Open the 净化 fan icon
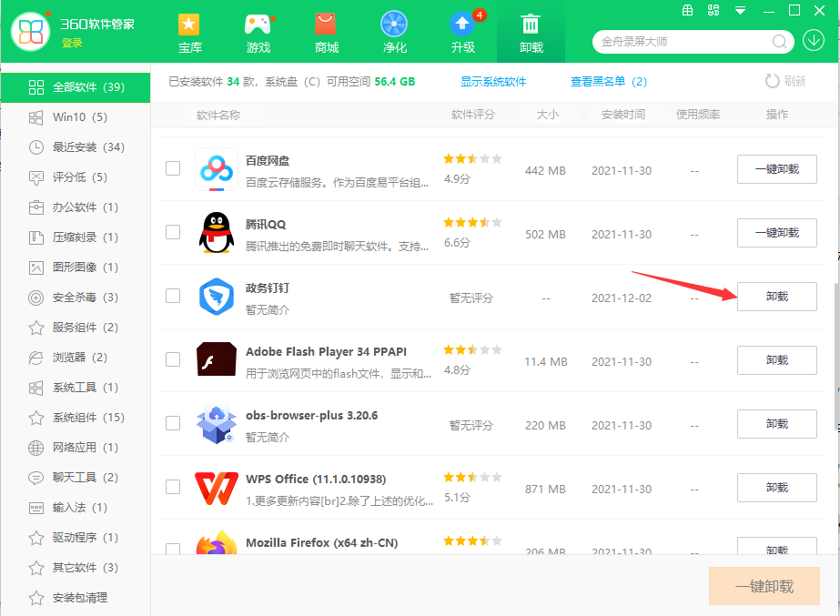Screen dimensions: 840x616 click(394, 25)
